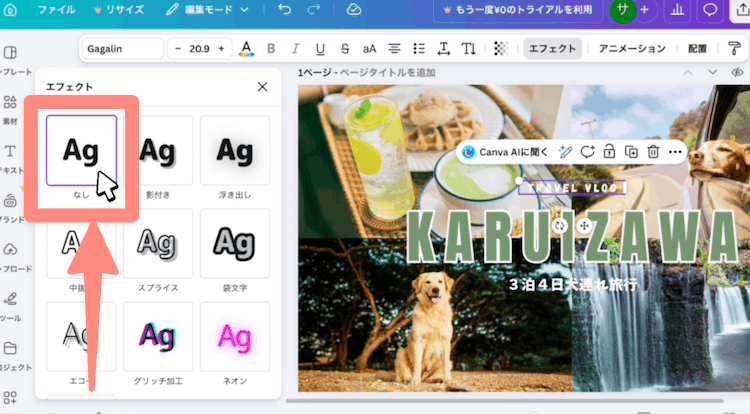Open transparency checkerboard setting
The width and height of the screenshot is (750, 414).
pyautogui.click(x=501, y=49)
